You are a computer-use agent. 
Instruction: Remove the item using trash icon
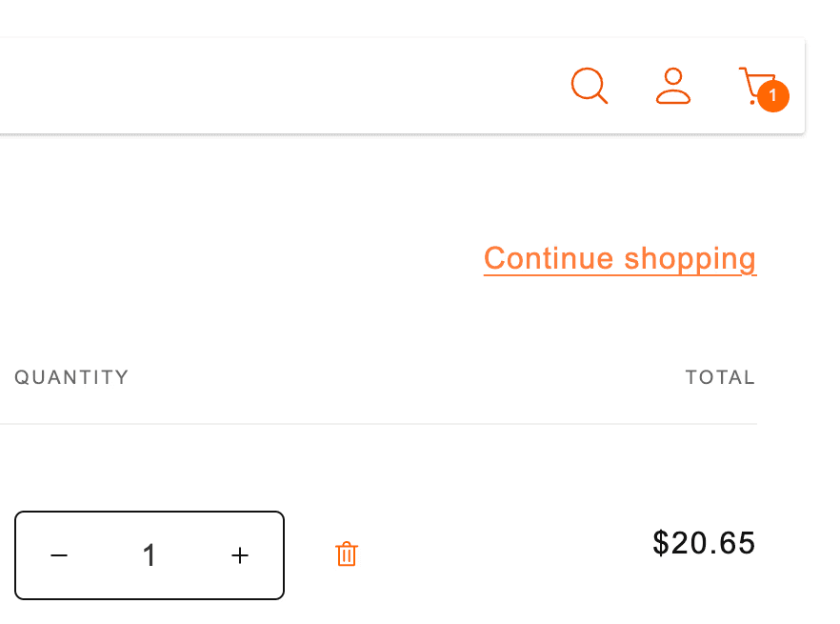(x=347, y=554)
